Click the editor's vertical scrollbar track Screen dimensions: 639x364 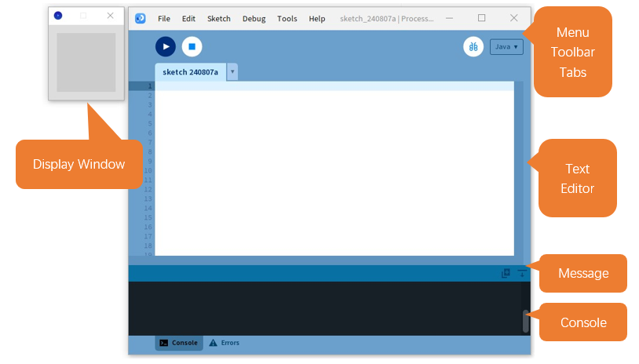pyautogui.click(x=518, y=169)
